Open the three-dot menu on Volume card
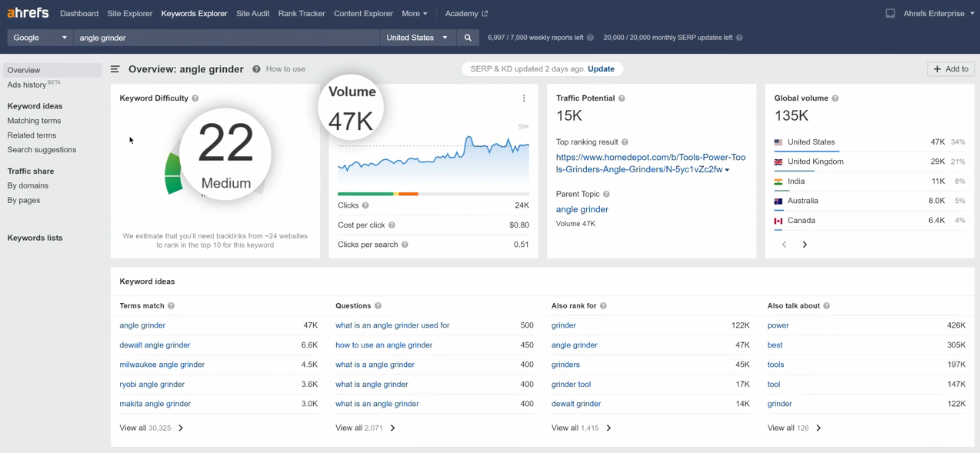 [524, 98]
